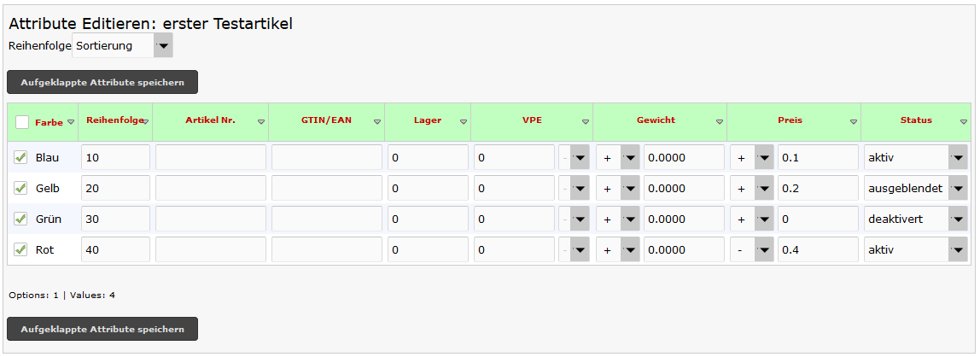Click sort arrow icon beside Farbe header
The image size is (980, 357).
71,123
